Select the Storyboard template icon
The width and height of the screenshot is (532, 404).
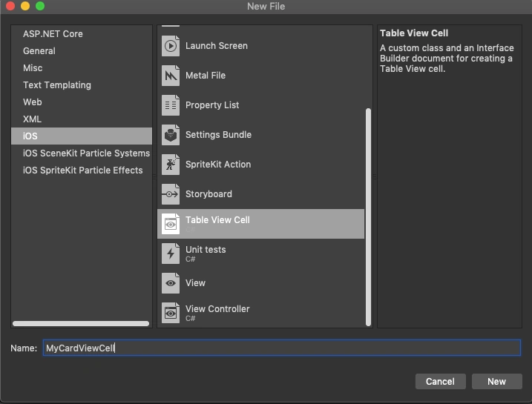(x=171, y=194)
